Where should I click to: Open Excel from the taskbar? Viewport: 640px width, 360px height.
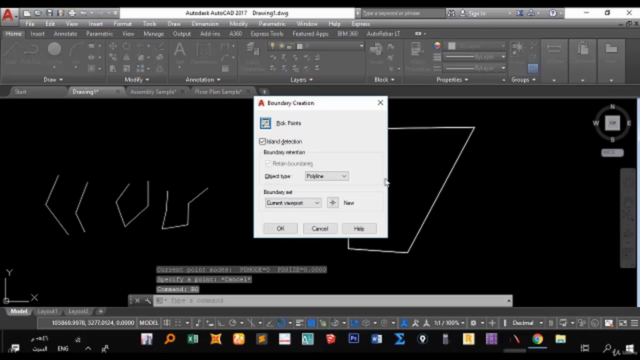click(x=193, y=339)
